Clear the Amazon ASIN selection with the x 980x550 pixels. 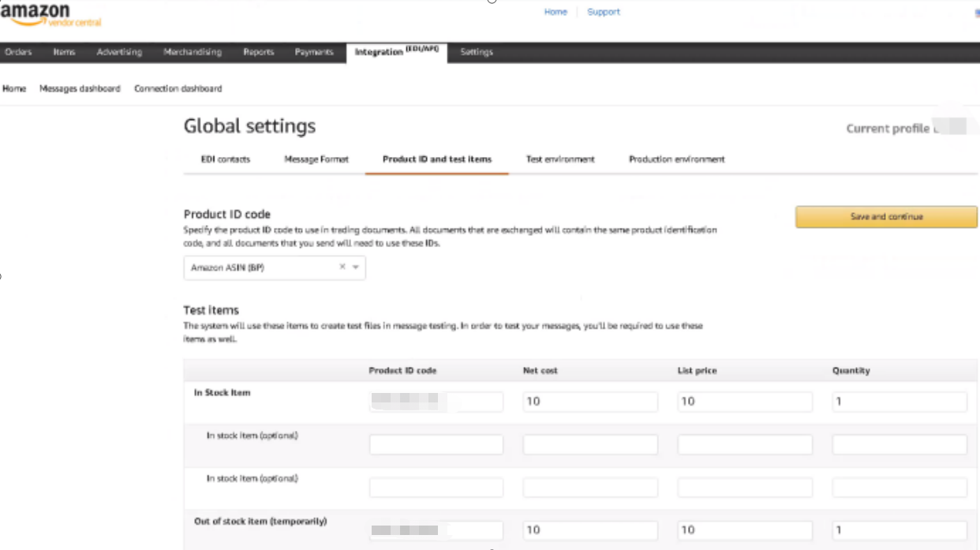(x=342, y=268)
